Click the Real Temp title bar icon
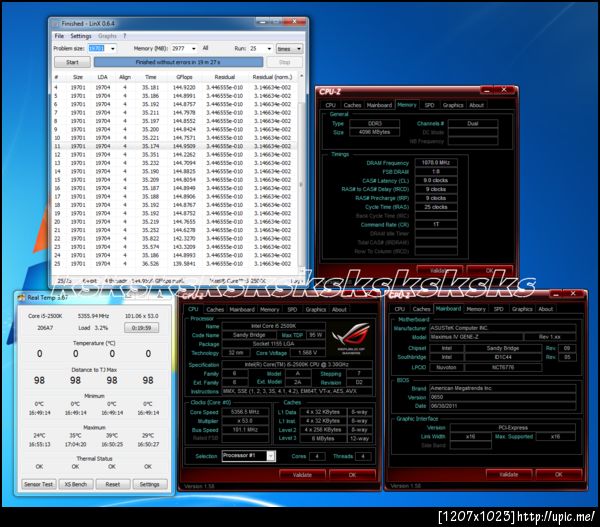This screenshot has height=527, width=600. point(22,297)
